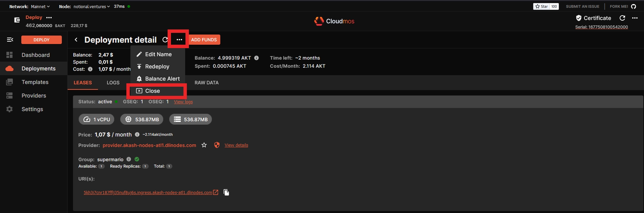Image resolution: width=644 pixels, height=213 pixels.
Task: Open the deployment actions ellipsis menu
Action: 179,40
